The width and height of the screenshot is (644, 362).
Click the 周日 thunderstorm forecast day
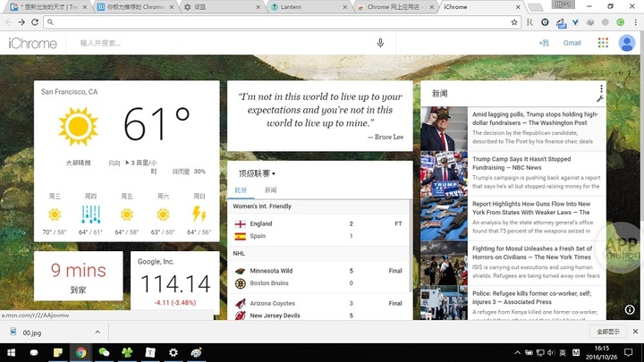point(199,214)
